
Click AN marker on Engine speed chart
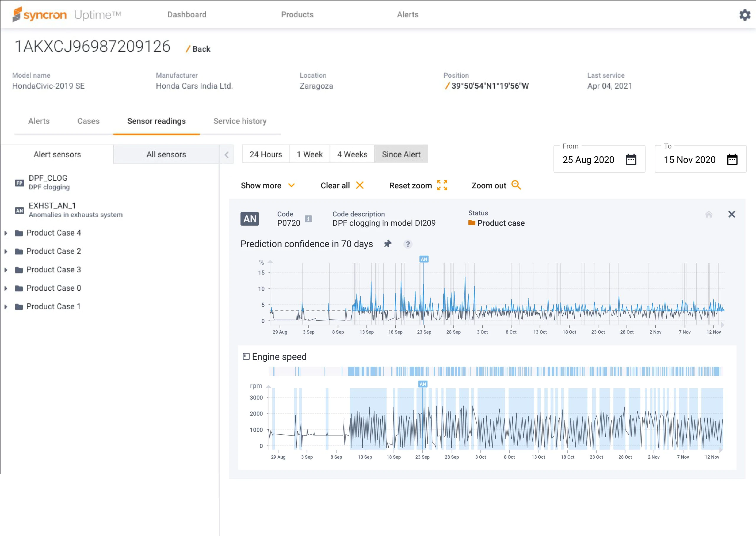[x=423, y=384]
